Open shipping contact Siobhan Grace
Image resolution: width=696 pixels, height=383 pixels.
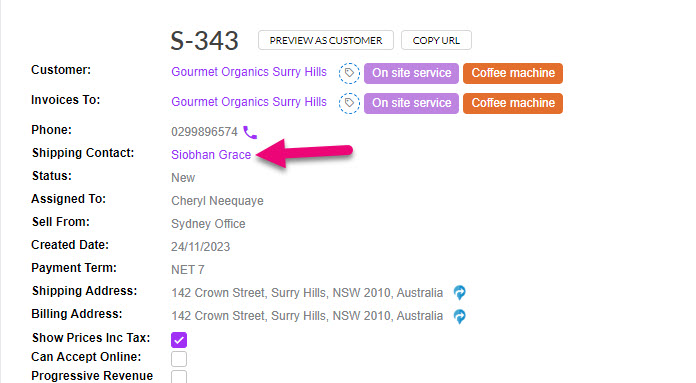click(x=211, y=154)
